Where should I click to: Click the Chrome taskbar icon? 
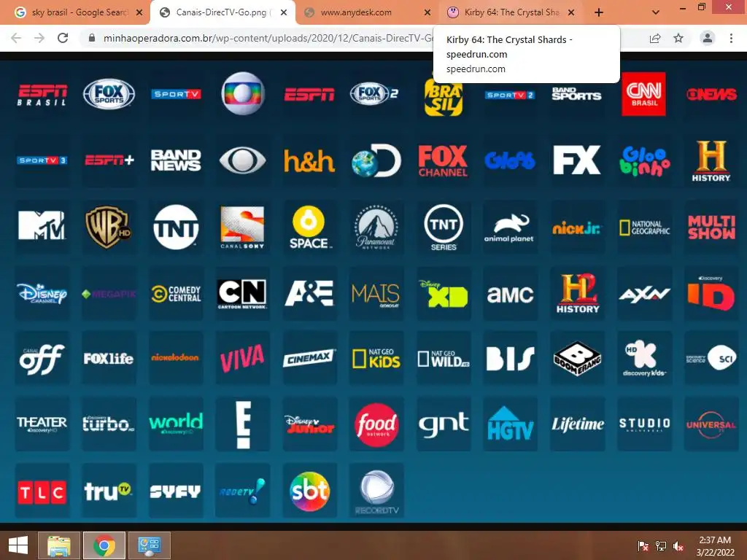coord(104,545)
